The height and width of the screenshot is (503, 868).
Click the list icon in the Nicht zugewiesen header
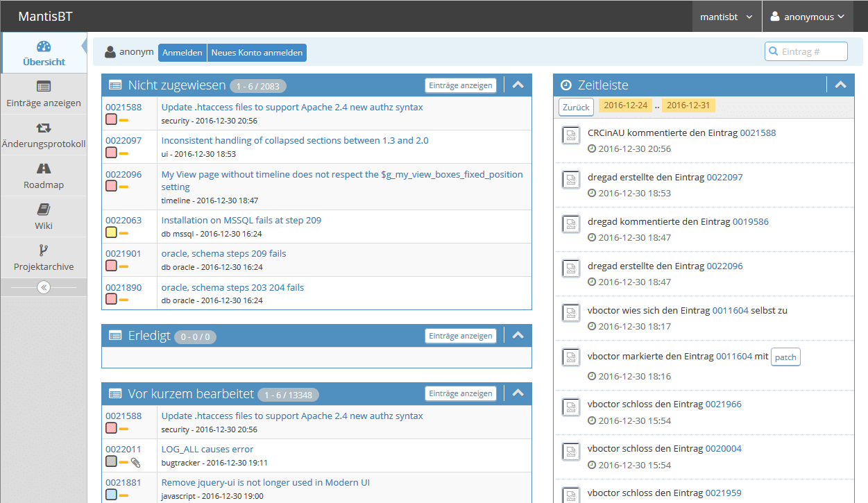click(115, 85)
